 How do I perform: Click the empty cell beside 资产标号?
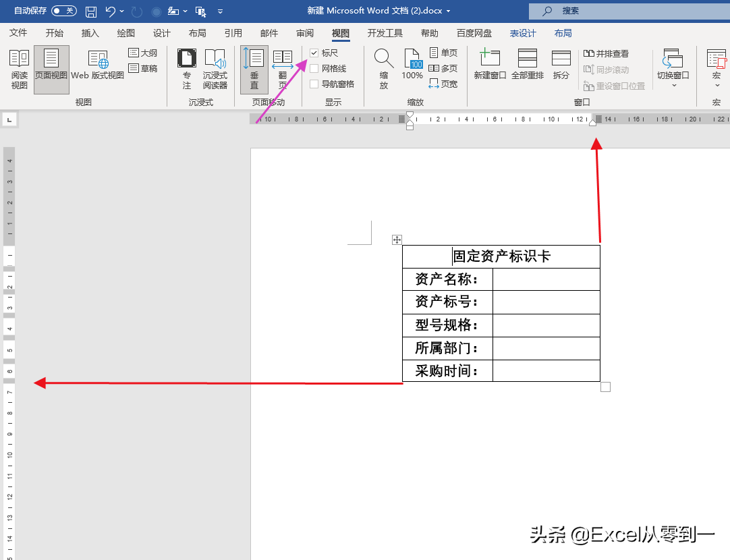(x=546, y=302)
